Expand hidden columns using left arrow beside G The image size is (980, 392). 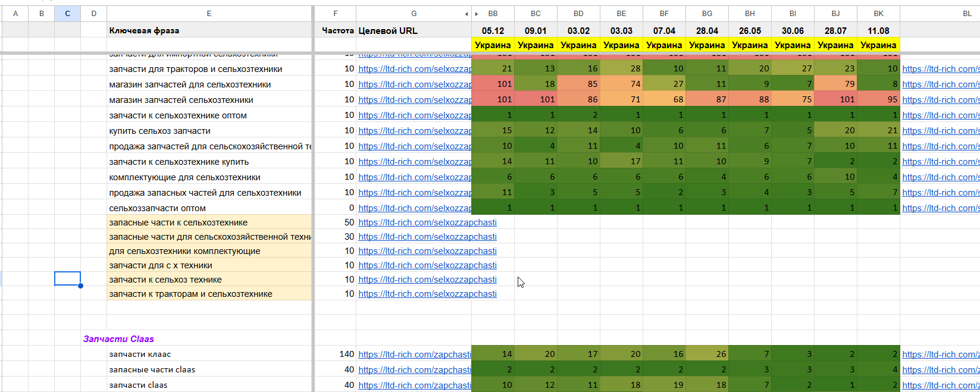[x=466, y=14]
